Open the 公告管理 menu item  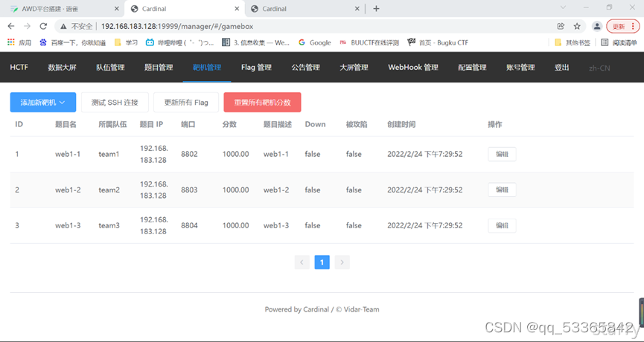point(305,67)
